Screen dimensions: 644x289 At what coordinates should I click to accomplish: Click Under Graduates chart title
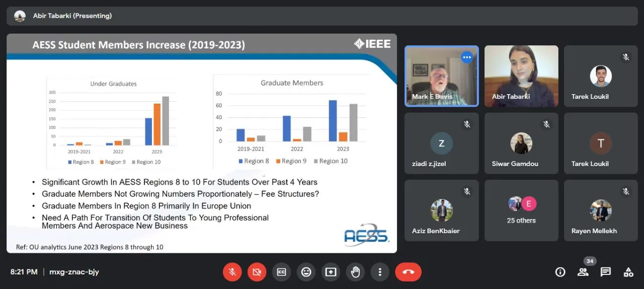tap(113, 84)
